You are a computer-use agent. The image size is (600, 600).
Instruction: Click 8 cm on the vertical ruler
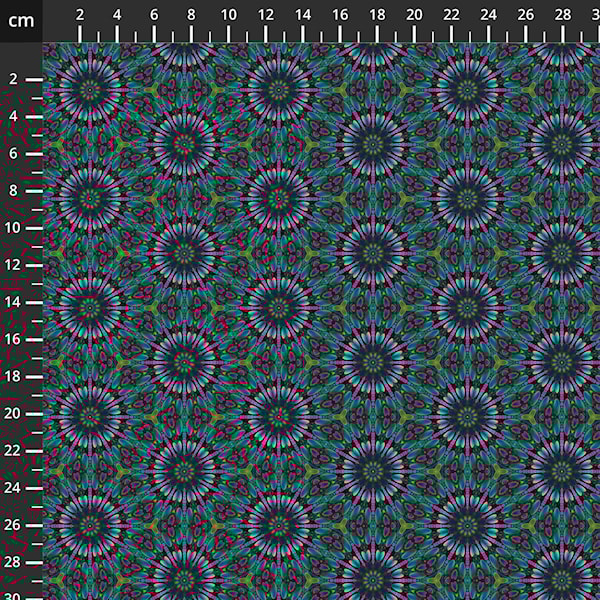click(14, 190)
